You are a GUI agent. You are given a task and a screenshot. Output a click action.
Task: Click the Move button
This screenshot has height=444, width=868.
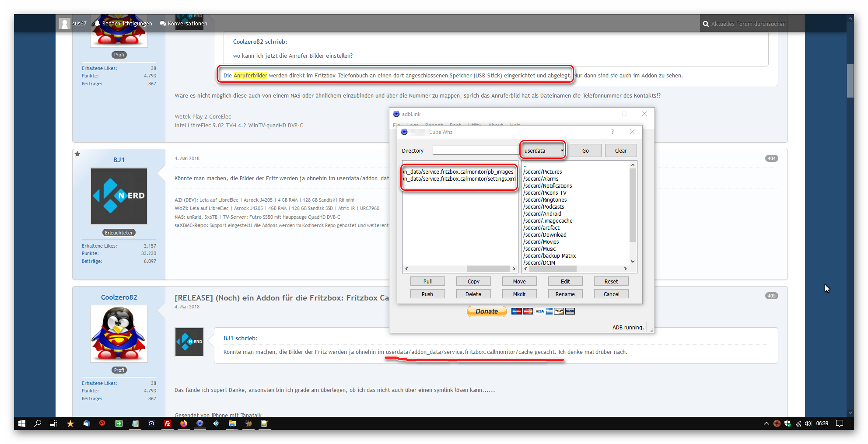[519, 281]
